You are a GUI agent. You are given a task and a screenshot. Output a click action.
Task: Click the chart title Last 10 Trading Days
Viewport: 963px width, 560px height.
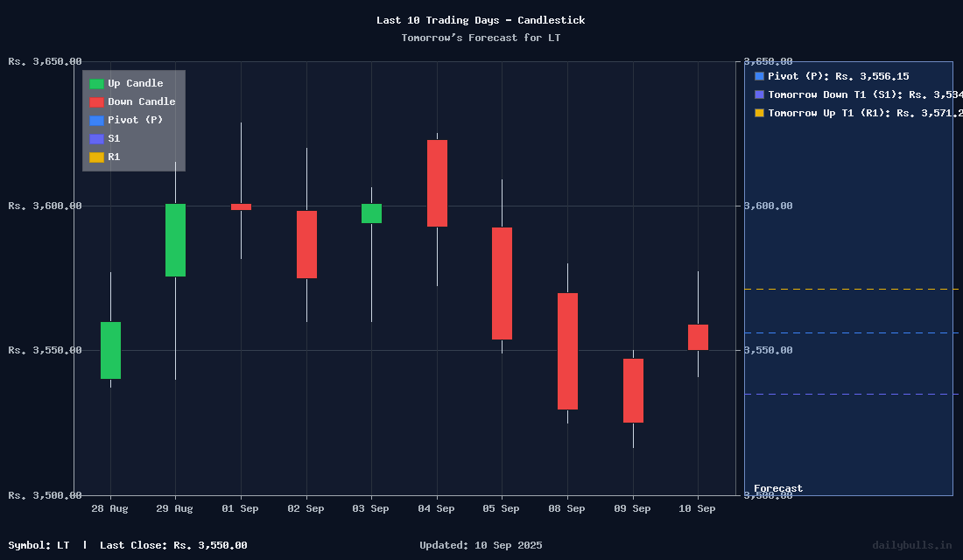tap(481, 20)
